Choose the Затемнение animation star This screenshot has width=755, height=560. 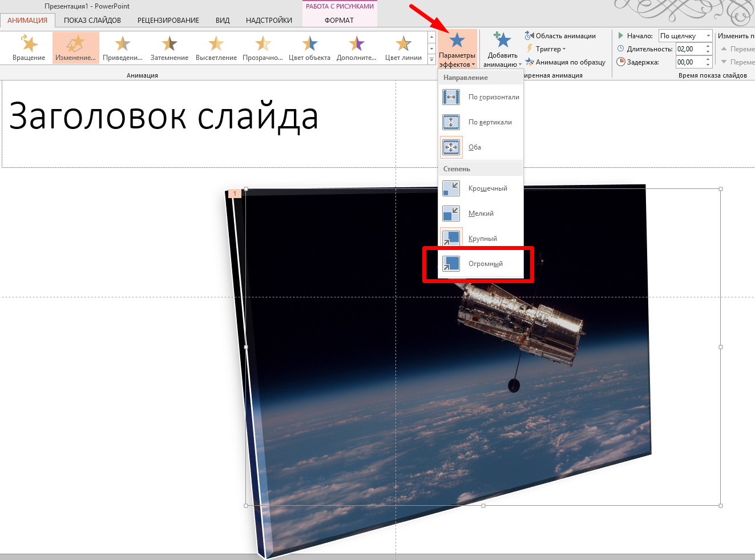coord(169,47)
